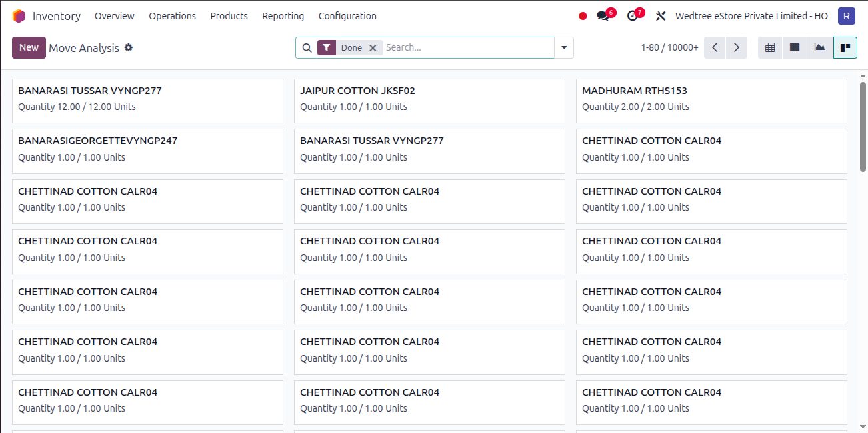868x433 pixels.
Task: Click the funnel filter icon
Action: pyautogui.click(x=327, y=48)
